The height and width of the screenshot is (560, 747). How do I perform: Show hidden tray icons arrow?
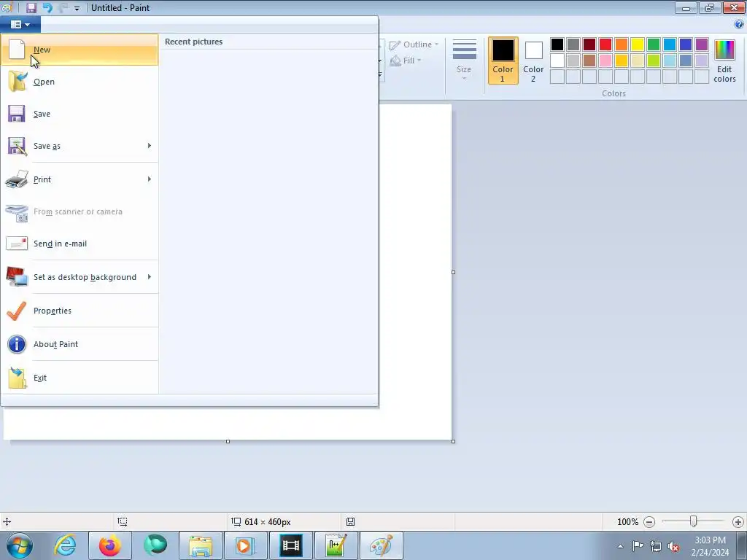tap(620, 546)
